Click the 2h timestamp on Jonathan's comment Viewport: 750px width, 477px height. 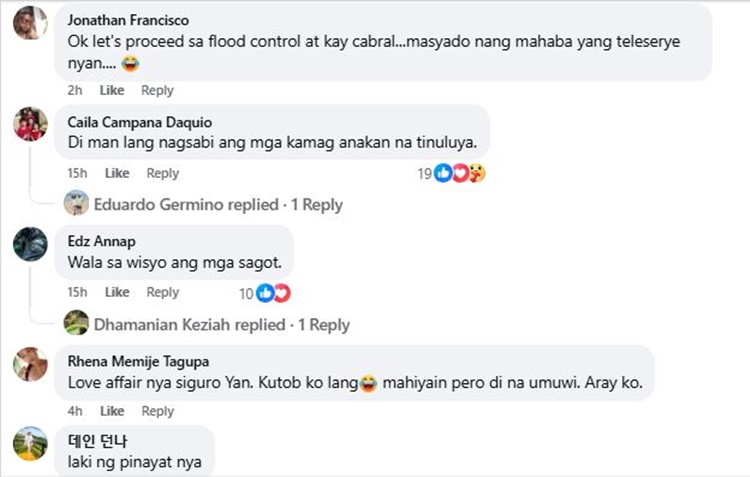[74, 90]
